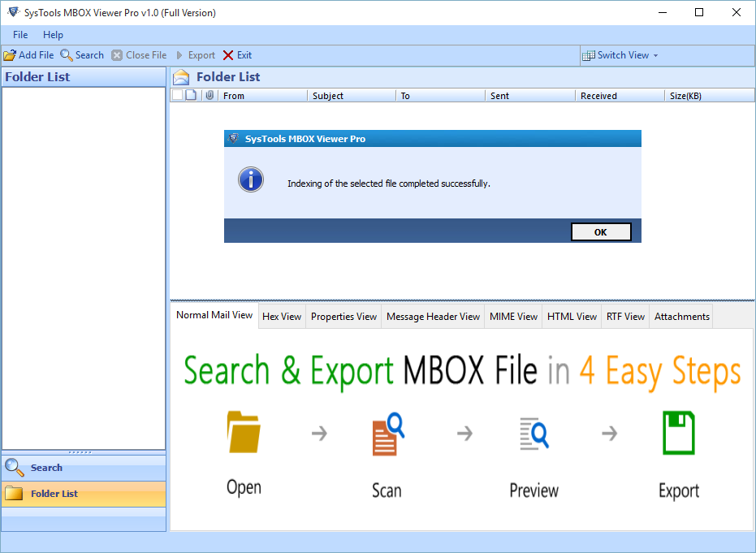The width and height of the screenshot is (756, 553).
Task: Click the blue information icon in dialog
Action: (x=251, y=179)
